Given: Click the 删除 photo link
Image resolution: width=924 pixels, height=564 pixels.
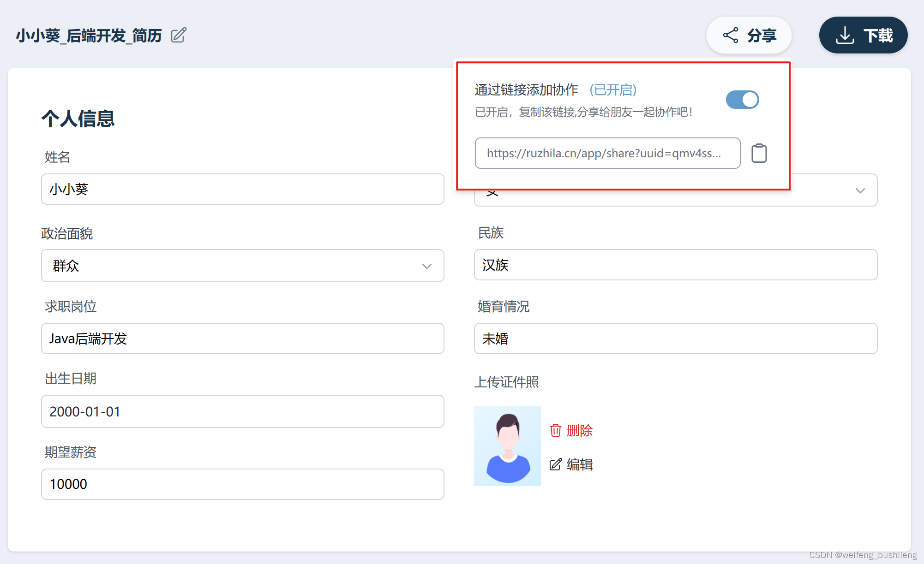Looking at the screenshot, I should tap(579, 430).
